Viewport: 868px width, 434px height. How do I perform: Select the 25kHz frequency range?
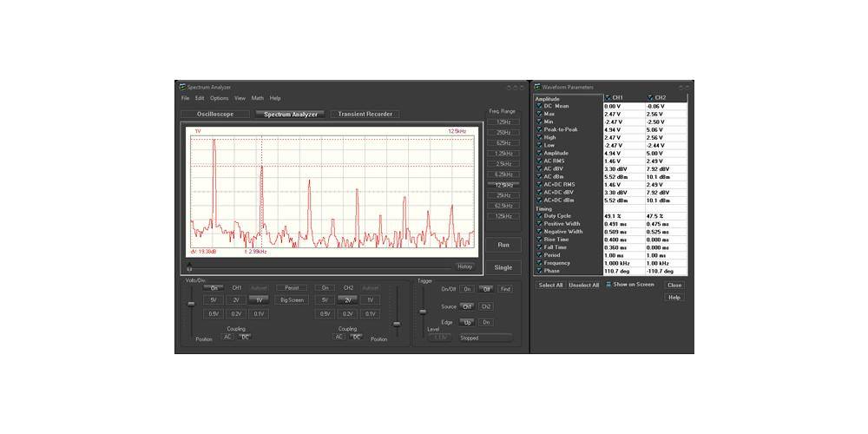(x=503, y=195)
